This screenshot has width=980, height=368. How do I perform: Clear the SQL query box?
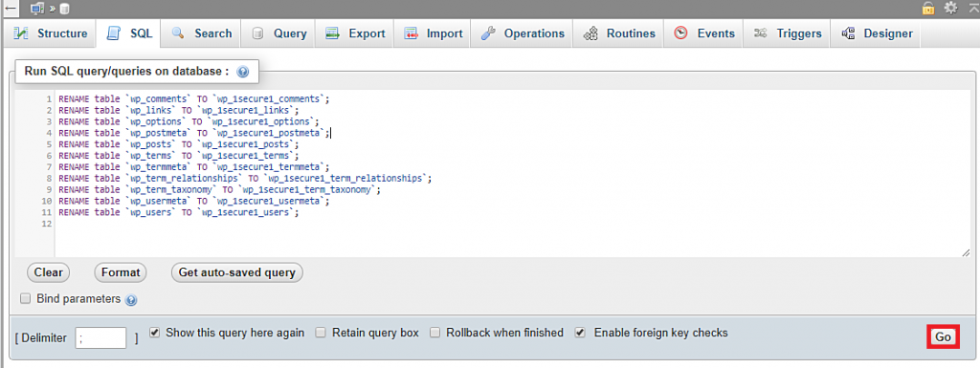[x=49, y=272]
